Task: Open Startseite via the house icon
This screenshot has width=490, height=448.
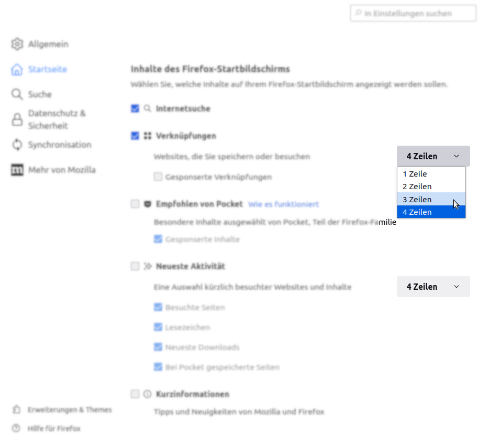Action: coord(17,69)
